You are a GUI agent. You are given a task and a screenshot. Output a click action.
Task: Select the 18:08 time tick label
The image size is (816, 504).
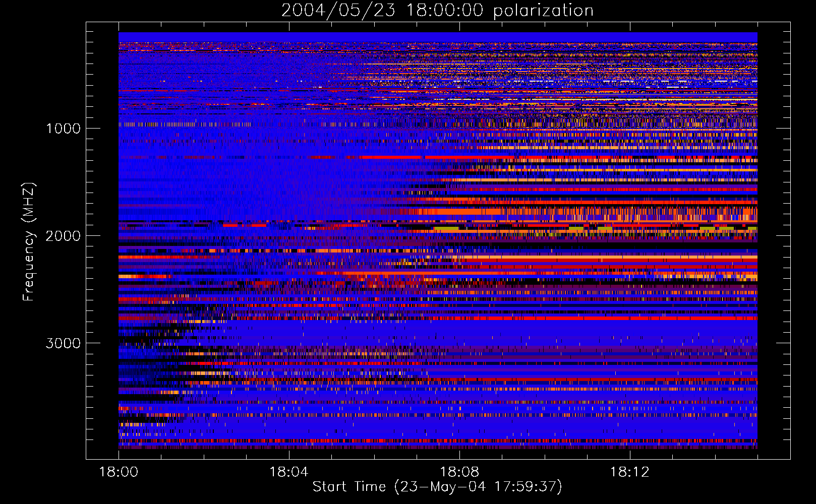(x=459, y=472)
